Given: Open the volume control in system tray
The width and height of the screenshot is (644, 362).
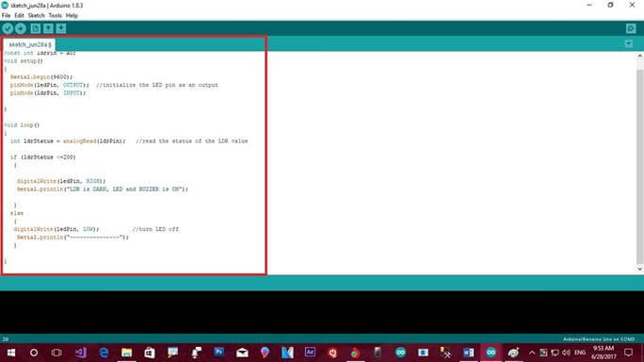Looking at the screenshot, I should (x=567, y=353).
